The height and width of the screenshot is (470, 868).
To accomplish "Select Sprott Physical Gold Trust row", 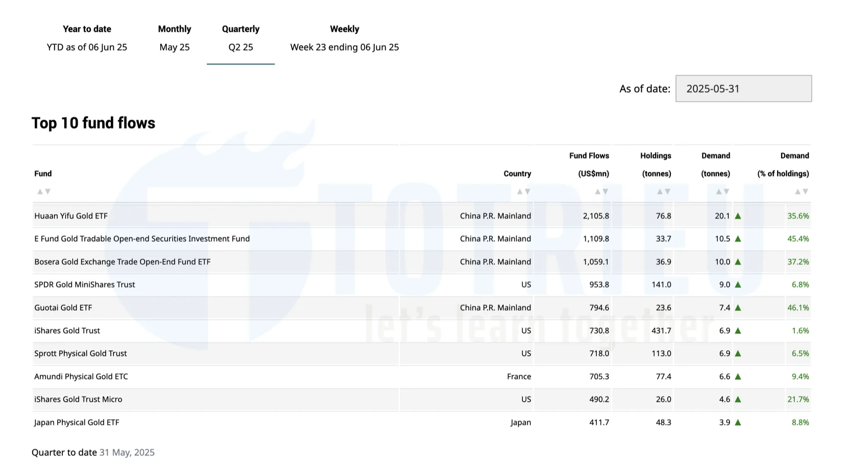I will pos(422,354).
